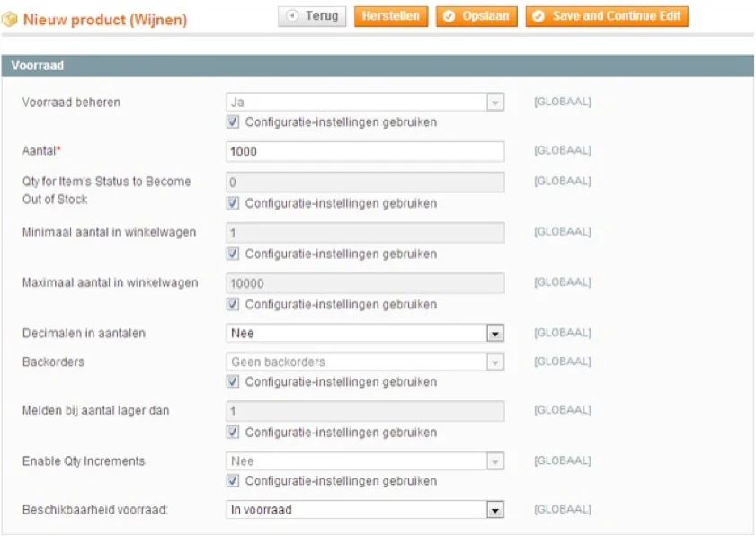This screenshot has height=536, width=756.
Task: Uncheck config settings for Minimaal aantal in winkelwagen
Action: pyautogui.click(x=233, y=254)
